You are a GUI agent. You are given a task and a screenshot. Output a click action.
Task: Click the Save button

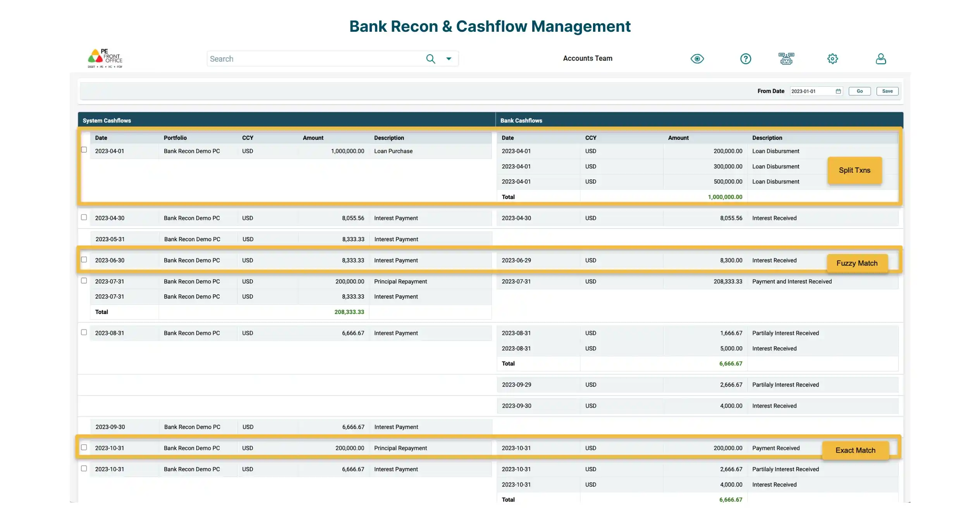point(887,91)
